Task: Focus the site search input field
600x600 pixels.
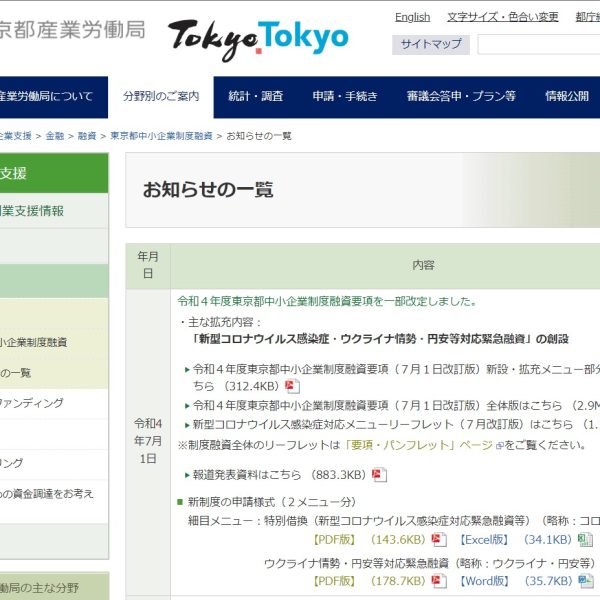Action: (x=539, y=45)
